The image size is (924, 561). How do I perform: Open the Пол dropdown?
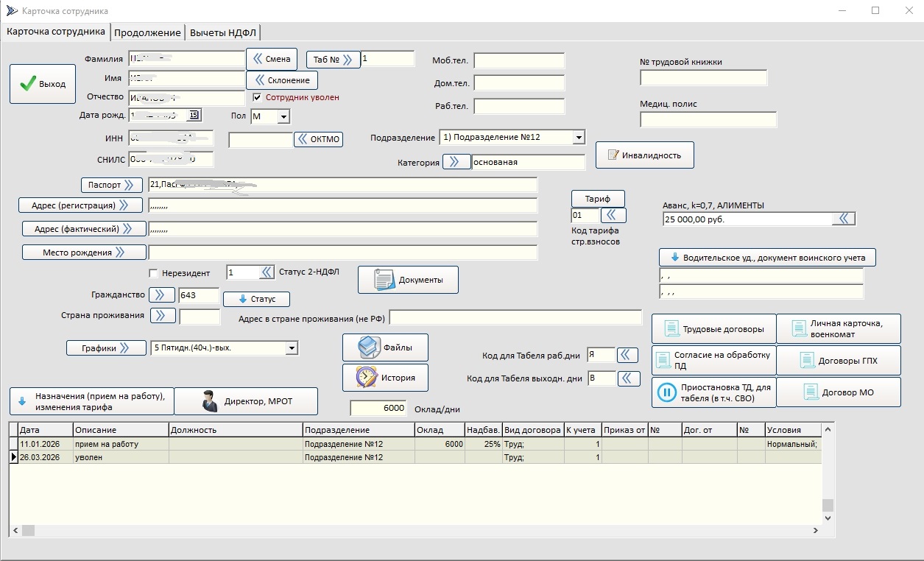tap(283, 116)
